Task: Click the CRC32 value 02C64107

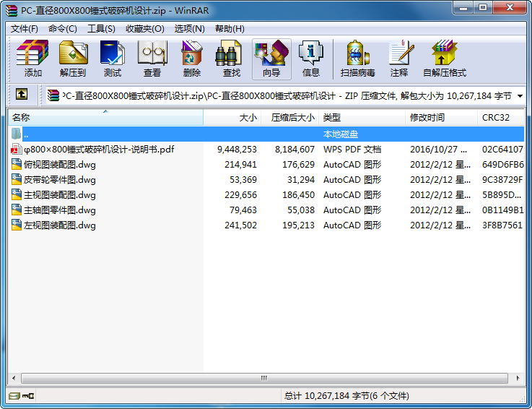Action: coord(502,149)
